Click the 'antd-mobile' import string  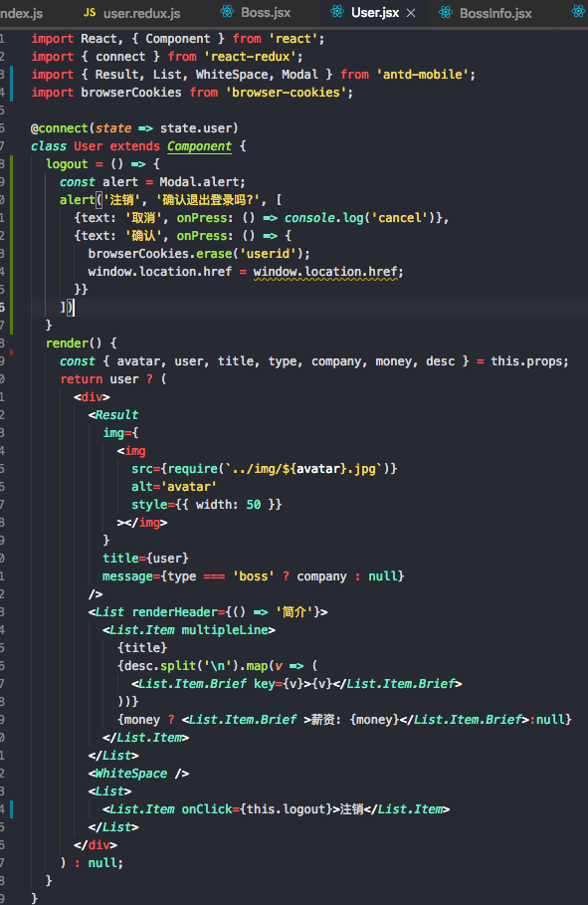click(x=425, y=75)
